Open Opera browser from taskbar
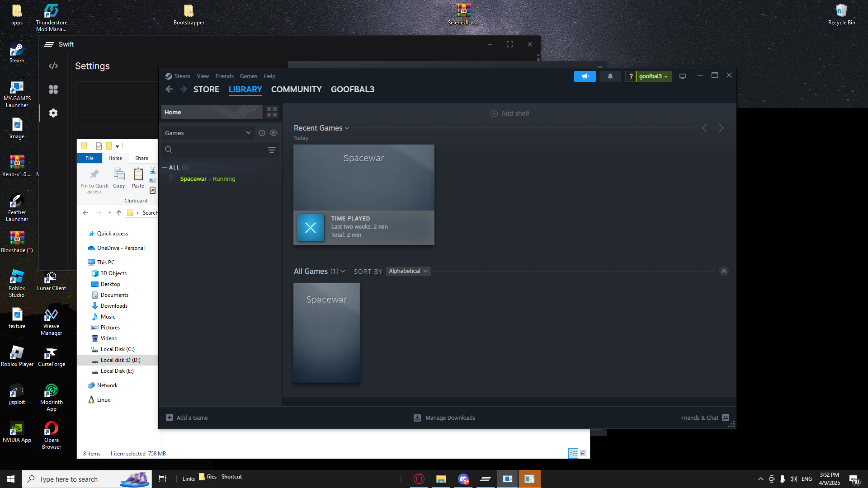The width and height of the screenshot is (868, 488). (x=419, y=479)
